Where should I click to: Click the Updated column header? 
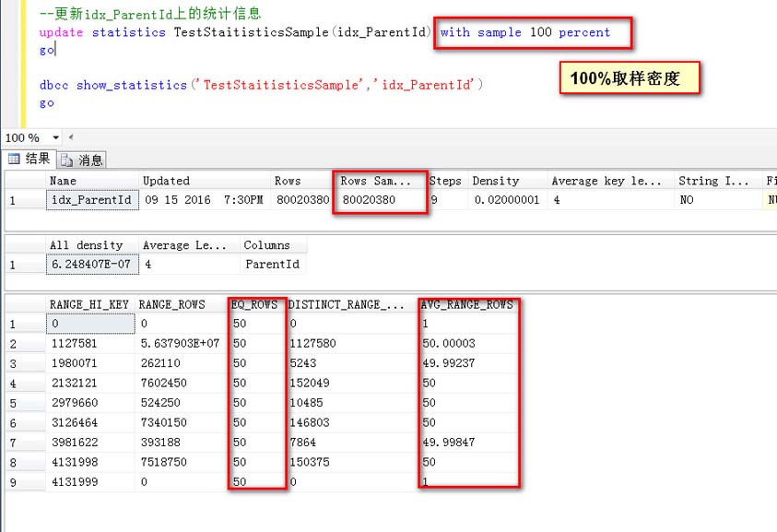point(166,181)
